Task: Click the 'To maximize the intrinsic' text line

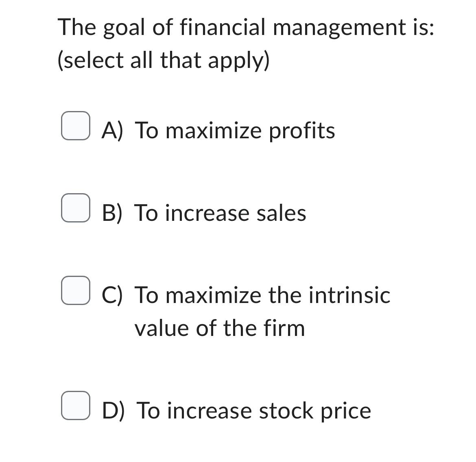Action: point(262,295)
